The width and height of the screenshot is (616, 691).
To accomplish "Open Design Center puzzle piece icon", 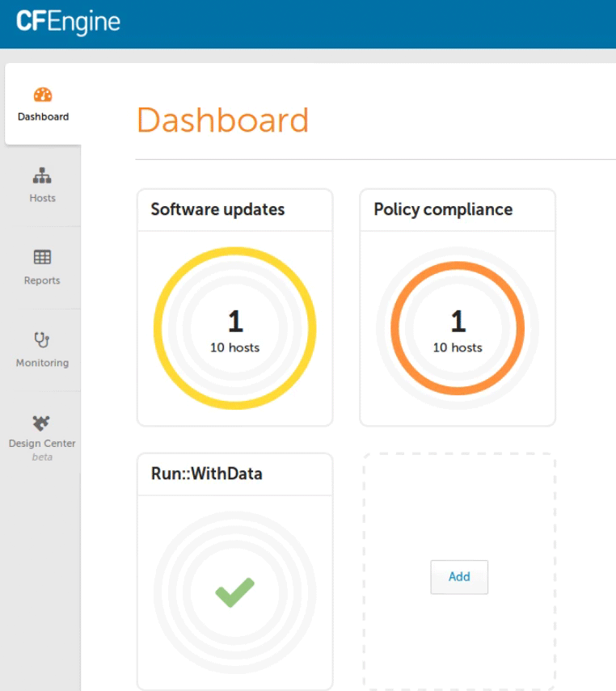I will click(42, 423).
